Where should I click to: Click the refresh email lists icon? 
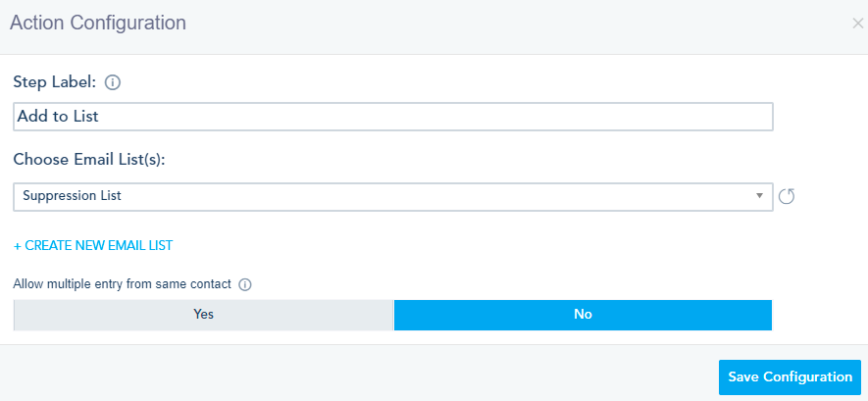pos(787,196)
